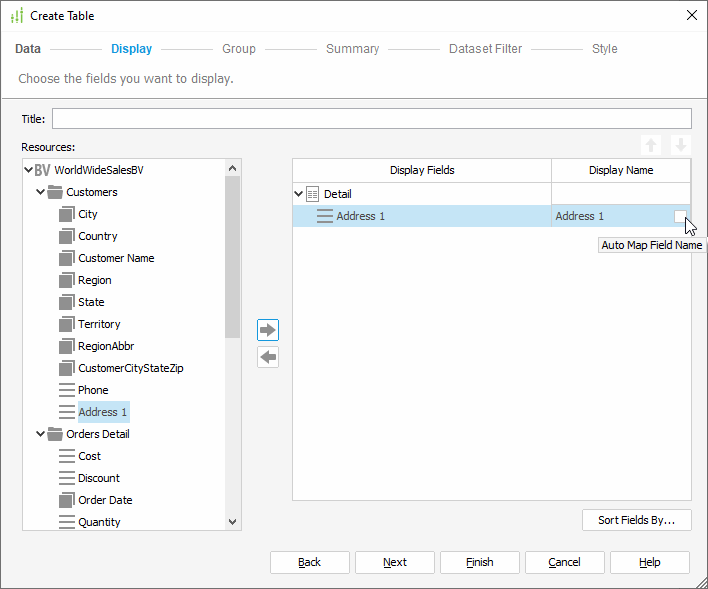Click into the Title input field
This screenshot has height=589, width=708.
click(371, 119)
